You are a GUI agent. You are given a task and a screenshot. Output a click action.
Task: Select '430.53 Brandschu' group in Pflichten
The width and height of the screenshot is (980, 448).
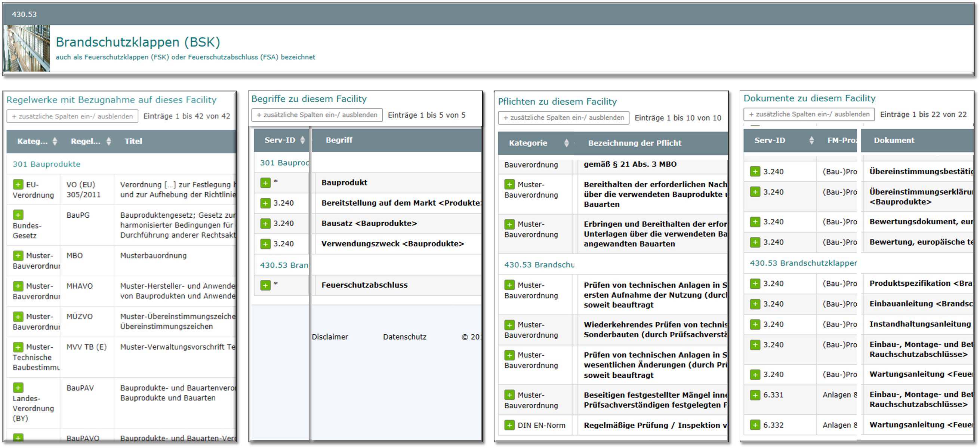tap(539, 265)
